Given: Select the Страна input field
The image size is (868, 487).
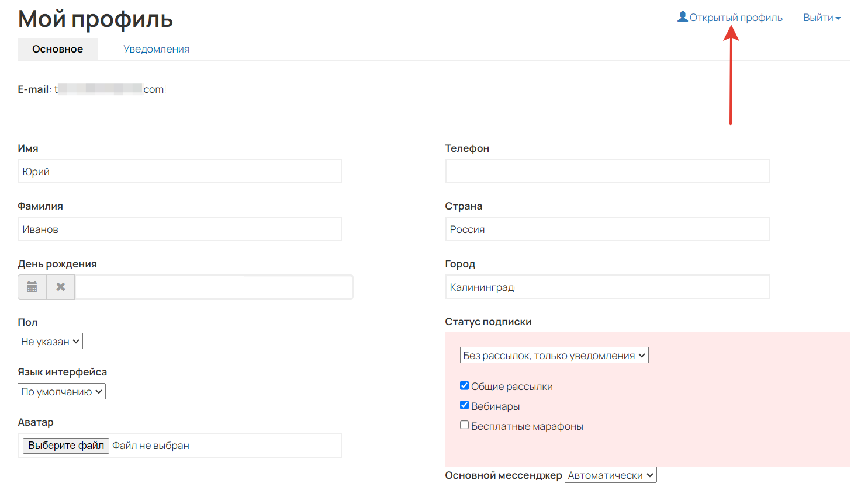Looking at the screenshot, I should 607,229.
